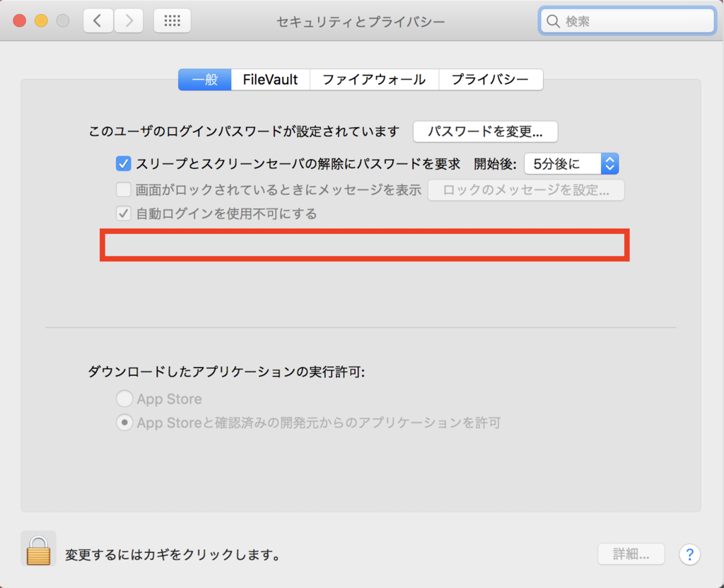Focus the 検索 search field
Screen dimensions: 724x588
627,21
